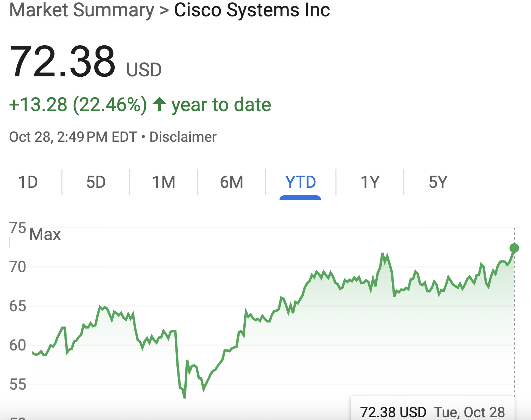Switch to the 5Y range tab
Image resolution: width=531 pixels, height=420 pixels.
coord(438,182)
